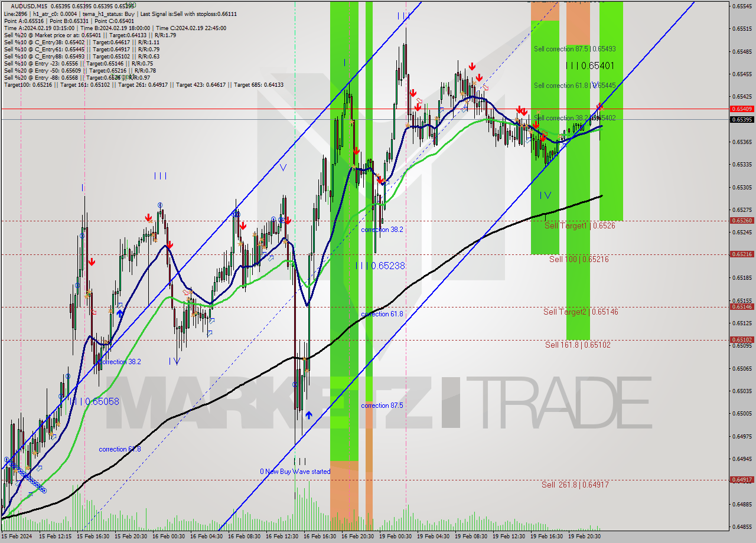Click the 'Target100: 0.65216' targets line
Screen dimensions: 756x543
point(144,84)
